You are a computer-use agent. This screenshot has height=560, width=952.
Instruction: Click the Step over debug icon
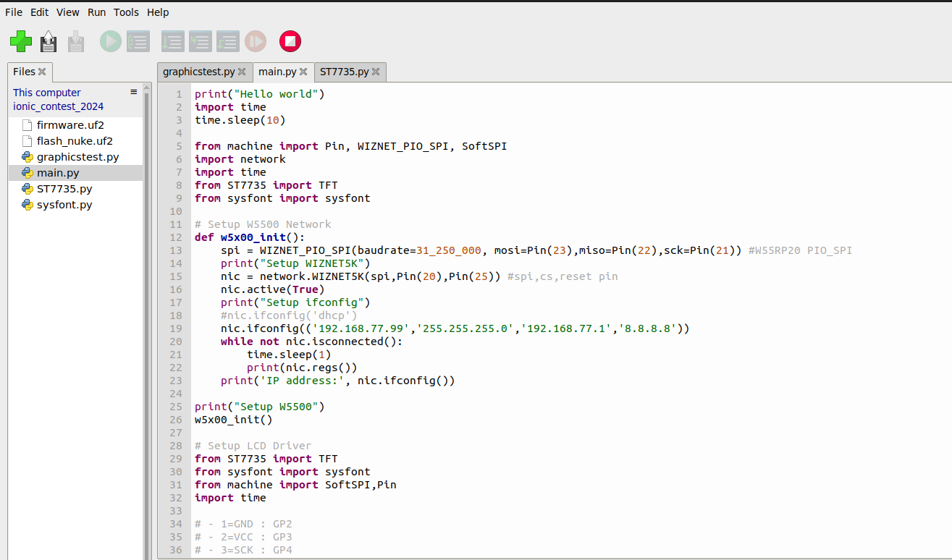point(172,41)
